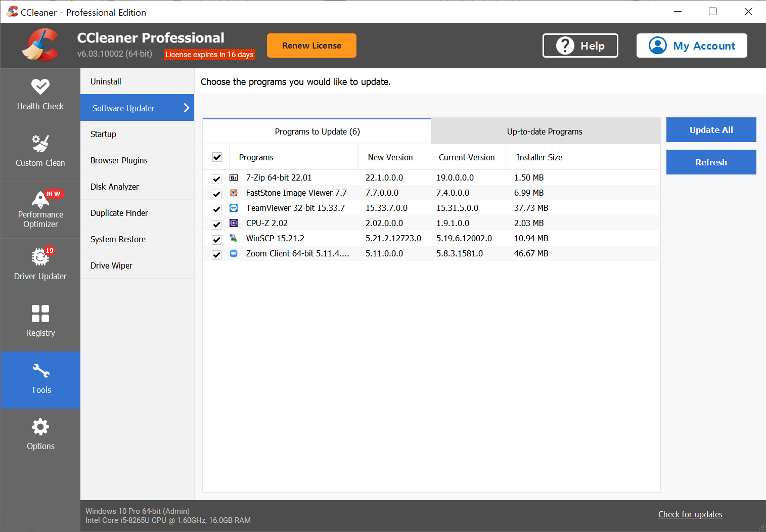Click the Check for updates link
The height and width of the screenshot is (532, 766).
click(x=690, y=514)
